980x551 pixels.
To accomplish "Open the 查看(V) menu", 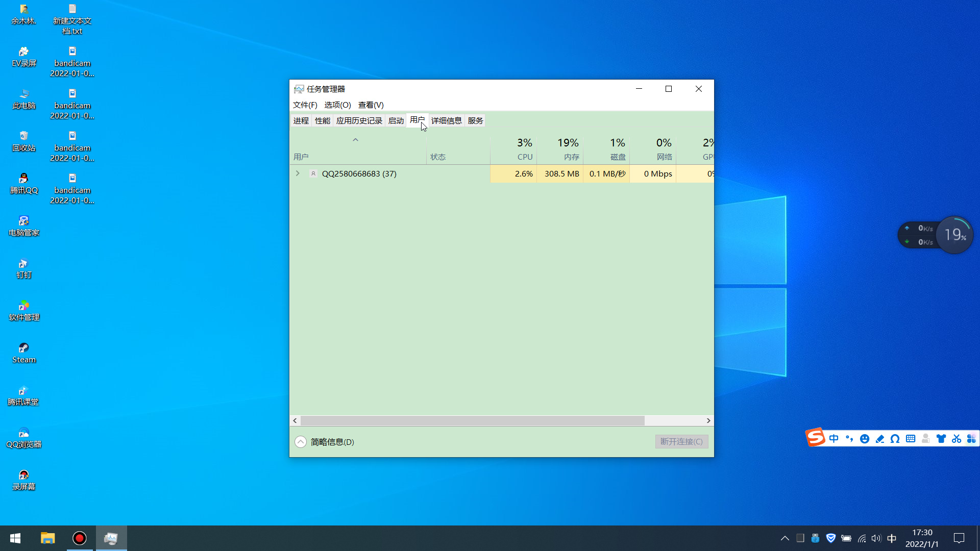I will click(x=371, y=105).
